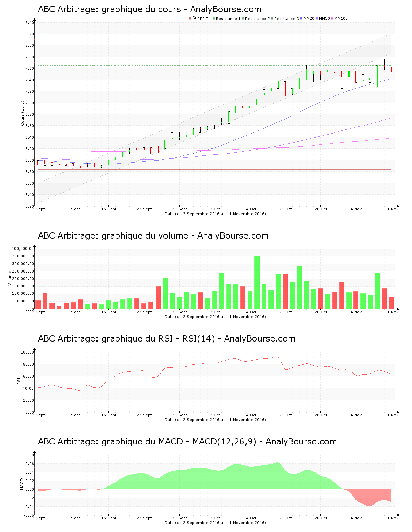Image resolution: width=412 pixels, height=532 pixels.
Task: Click the 5.20 tick on price axis
Action: tap(29, 206)
